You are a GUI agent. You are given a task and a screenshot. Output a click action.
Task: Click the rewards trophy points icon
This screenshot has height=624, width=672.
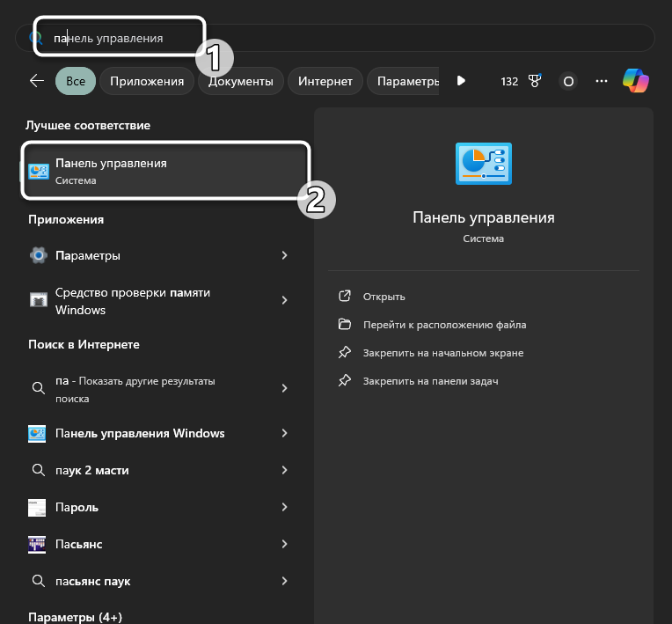534,81
